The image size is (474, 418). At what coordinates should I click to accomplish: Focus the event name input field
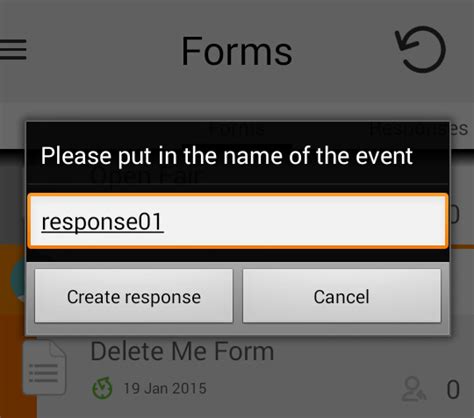pyautogui.click(x=238, y=221)
